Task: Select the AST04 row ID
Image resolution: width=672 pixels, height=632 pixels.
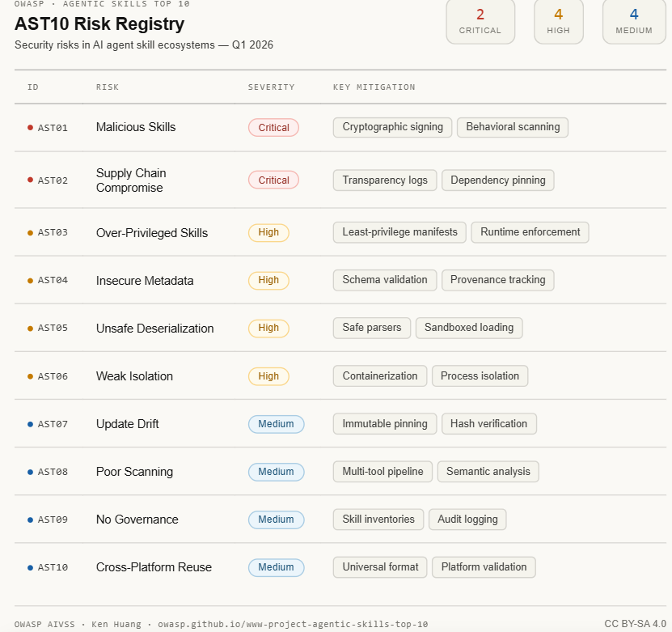Action: 53,280
